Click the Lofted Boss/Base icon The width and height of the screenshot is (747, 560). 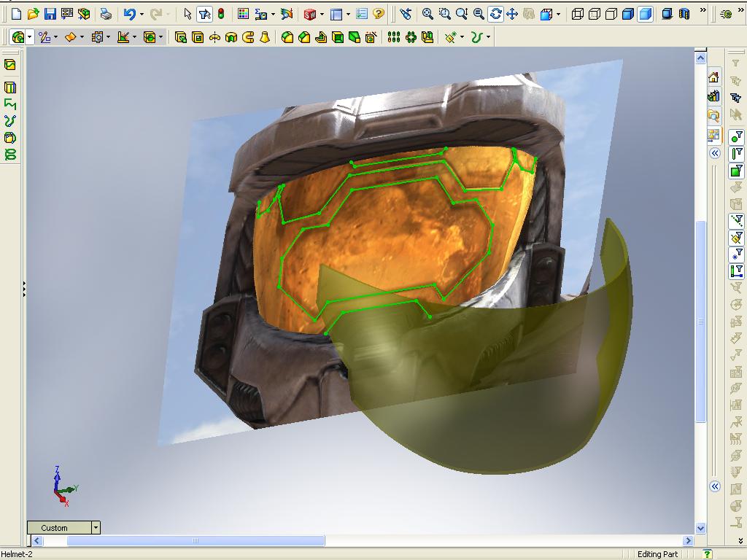click(265, 36)
